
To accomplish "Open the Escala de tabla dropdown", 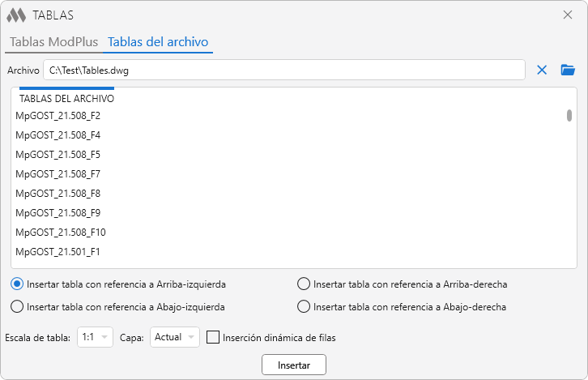I will click(x=95, y=337).
